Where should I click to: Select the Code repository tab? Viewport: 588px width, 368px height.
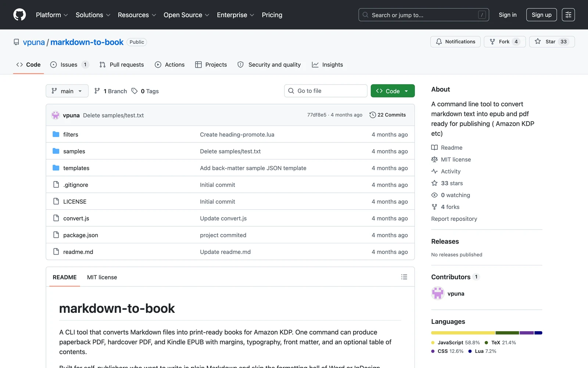point(28,64)
